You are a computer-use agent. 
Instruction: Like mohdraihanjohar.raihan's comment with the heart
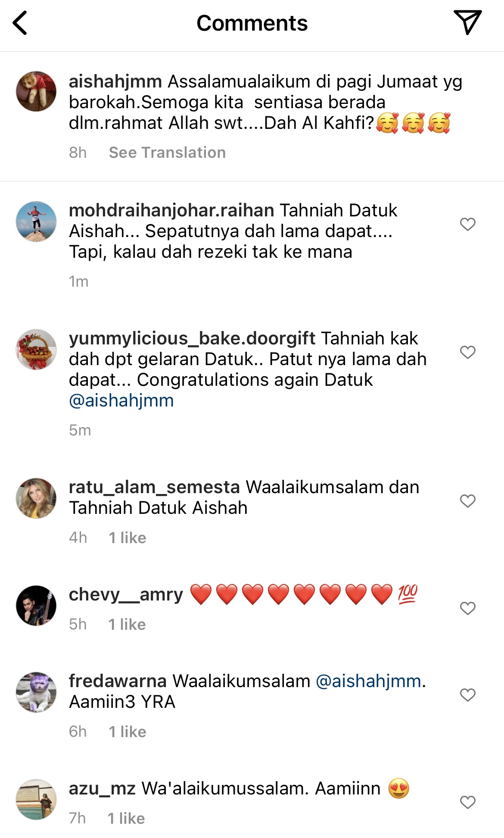point(467,224)
